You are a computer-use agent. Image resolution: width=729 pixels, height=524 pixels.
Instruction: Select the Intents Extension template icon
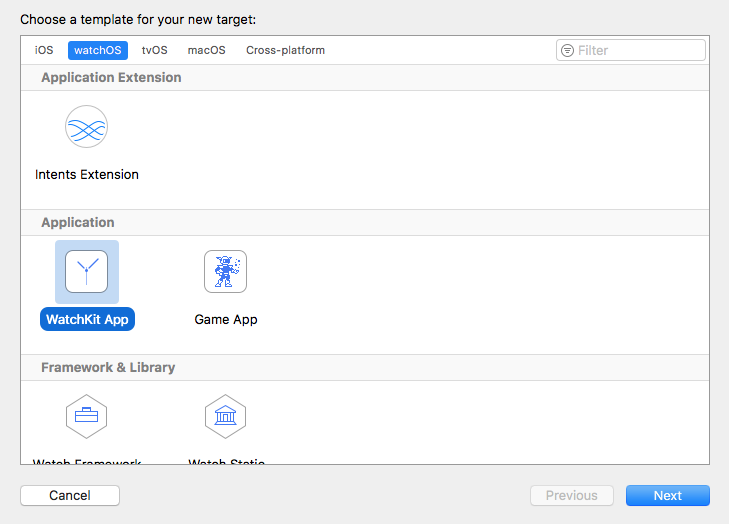coord(86,127)
